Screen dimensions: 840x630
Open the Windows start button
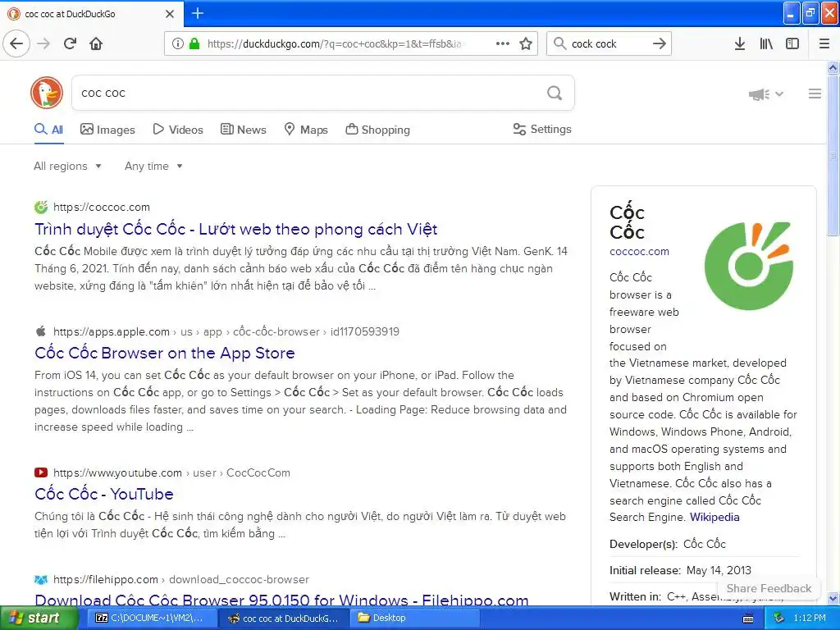[38, 618]
